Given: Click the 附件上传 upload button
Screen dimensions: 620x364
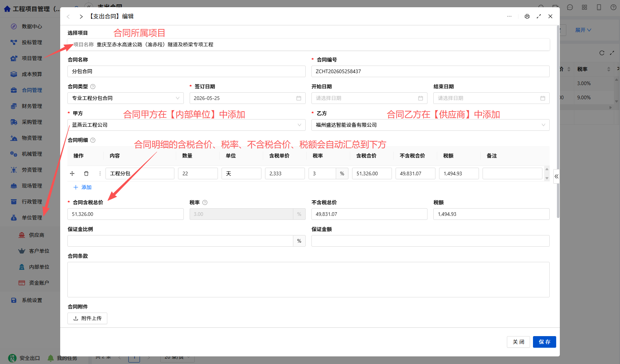Looking at the screenshot, I should tap(87, 318).
